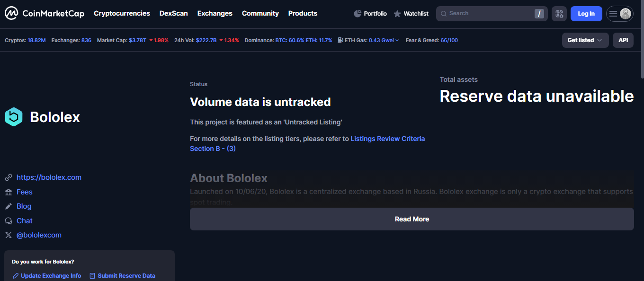Click the Total assets label
The width and height of the screenshot is (644, 281).
[459, 79]
